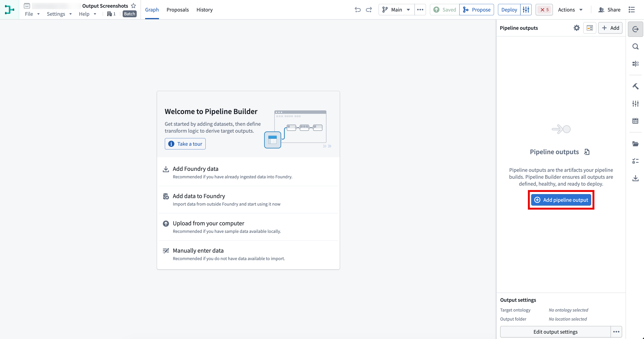644x339 pixels.
Task: Open more output settings ellipsis
Action: tap(616, 332)
